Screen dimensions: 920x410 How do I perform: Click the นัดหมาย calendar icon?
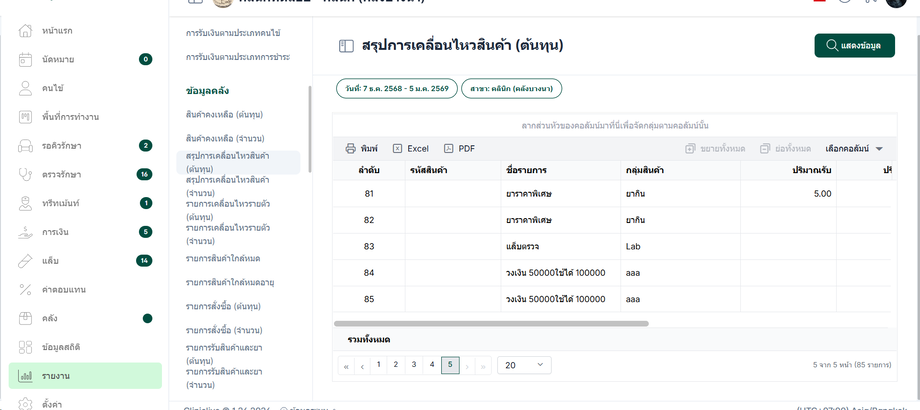click(25, 59)
